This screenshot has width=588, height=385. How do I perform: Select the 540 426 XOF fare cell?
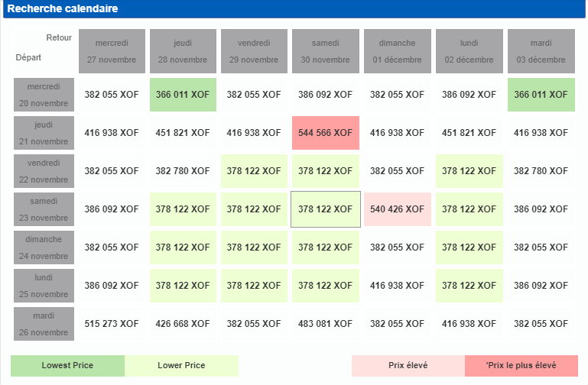[397, 209]
